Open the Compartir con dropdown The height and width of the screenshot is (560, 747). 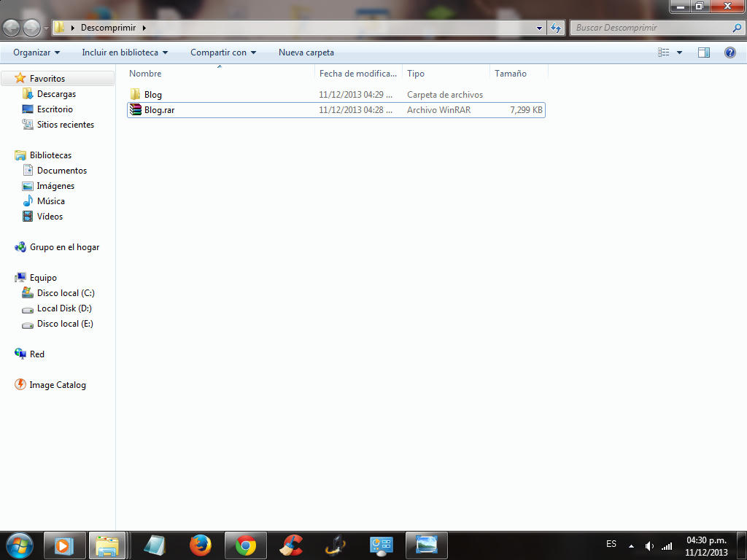point(223,52)
